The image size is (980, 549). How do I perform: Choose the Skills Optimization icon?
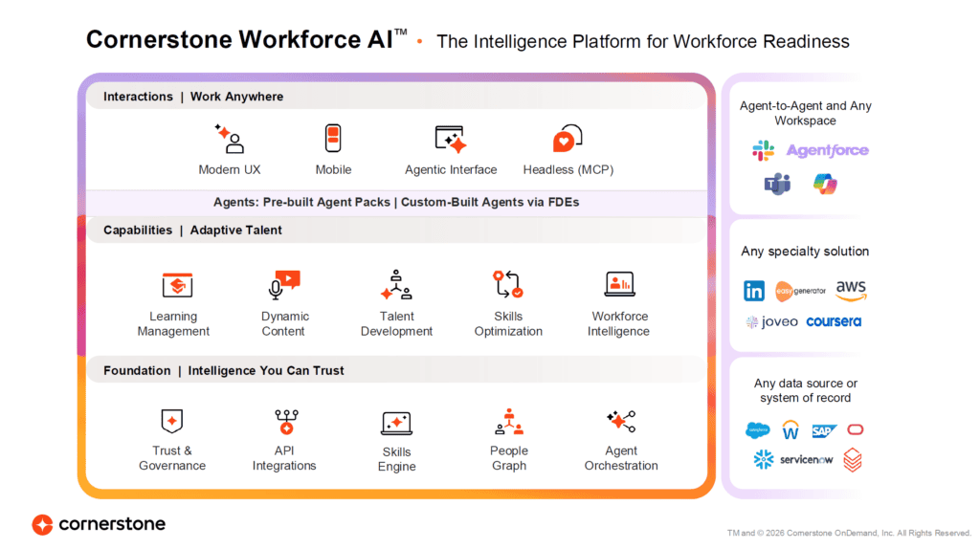click(508, 284)
